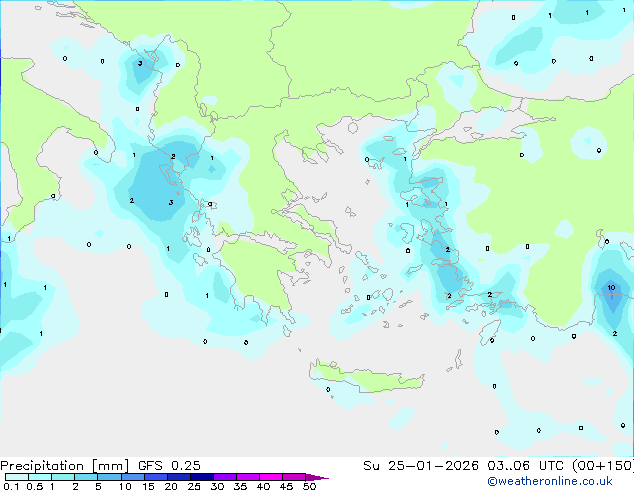Click the 25 to 30 mm dark navy swatch
This screenshot has height=490, width=634.
pyautogui.click(x=202, y=477)
